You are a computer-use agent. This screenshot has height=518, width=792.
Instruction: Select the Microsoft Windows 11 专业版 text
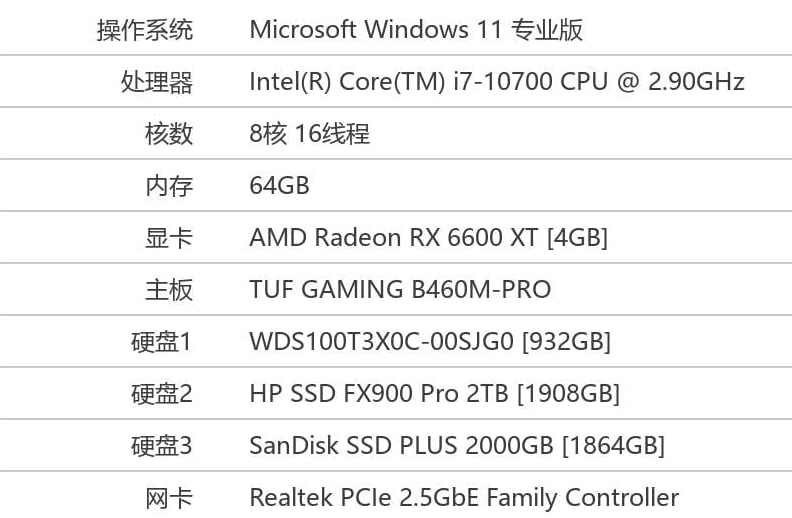point(416,30)
